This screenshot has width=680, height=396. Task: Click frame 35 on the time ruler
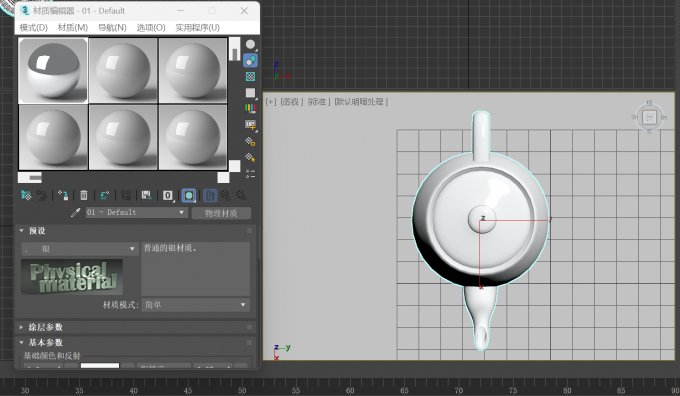pos(79,390)
